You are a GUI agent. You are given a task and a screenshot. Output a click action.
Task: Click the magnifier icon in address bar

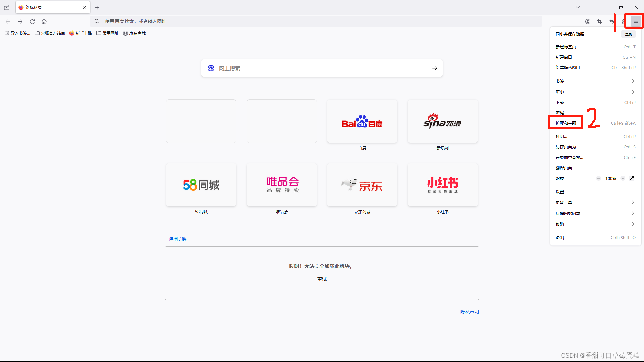point(97,21)
